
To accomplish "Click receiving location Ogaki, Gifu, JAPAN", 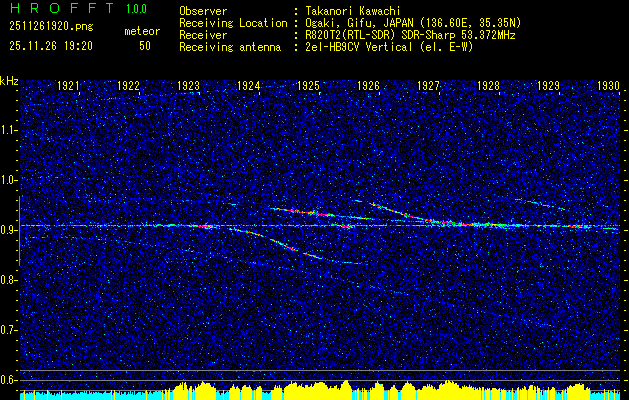I will click(360, 23).
